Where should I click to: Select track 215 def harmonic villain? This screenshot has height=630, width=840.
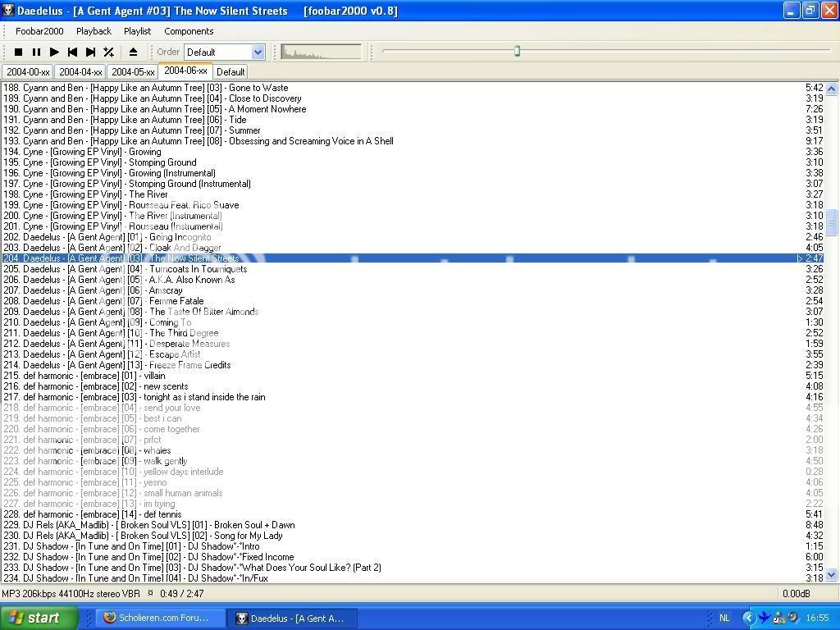(413, 376)
